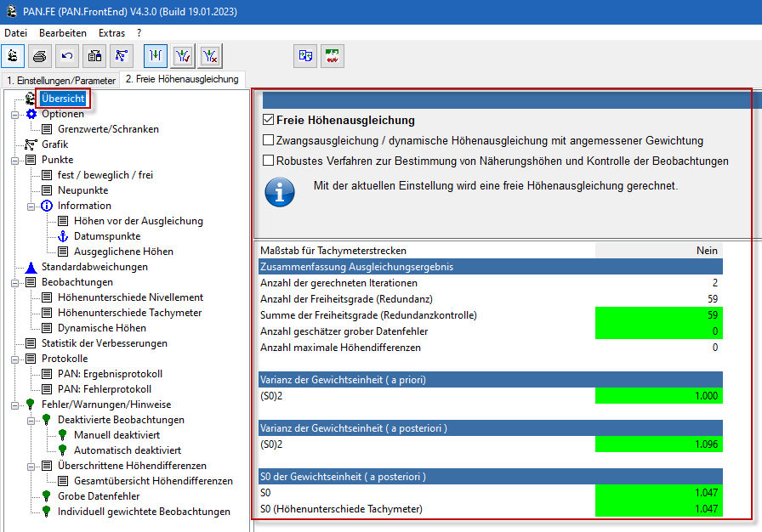Click the blue info icon in panel
The image size is (762, 532).
coord(281,191)
